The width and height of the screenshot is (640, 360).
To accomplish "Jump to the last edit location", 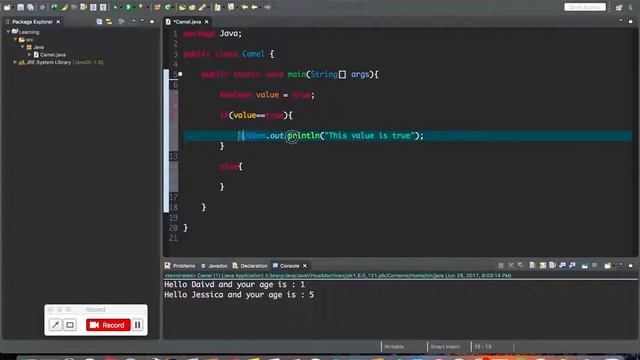I will [x=244, y=7].
